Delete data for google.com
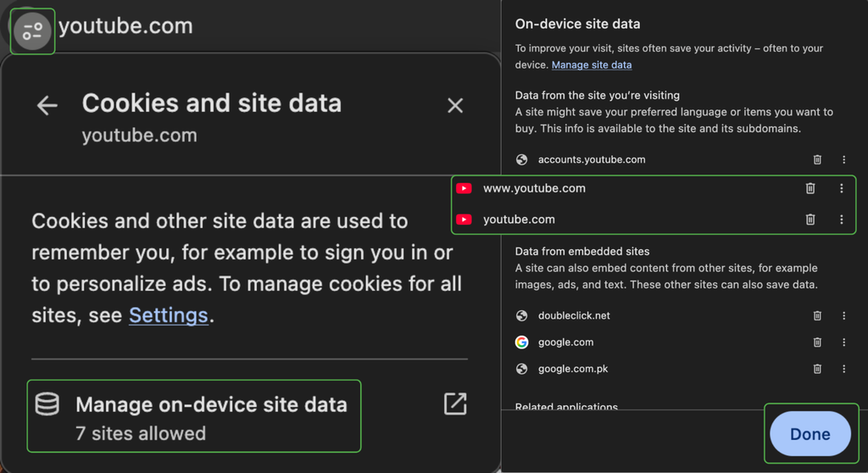The image size is (868, 473). (x=817, y=342)
